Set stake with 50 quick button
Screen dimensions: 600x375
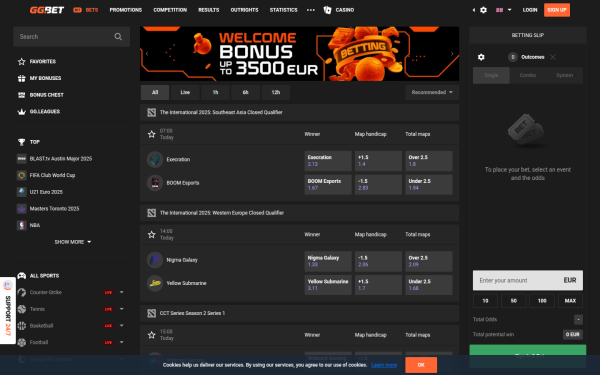point(514,301)
